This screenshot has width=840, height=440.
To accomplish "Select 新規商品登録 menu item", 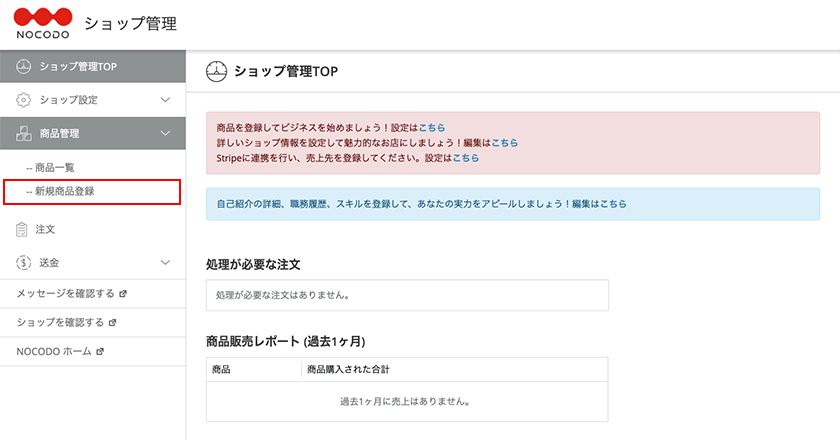I will 92,192.
